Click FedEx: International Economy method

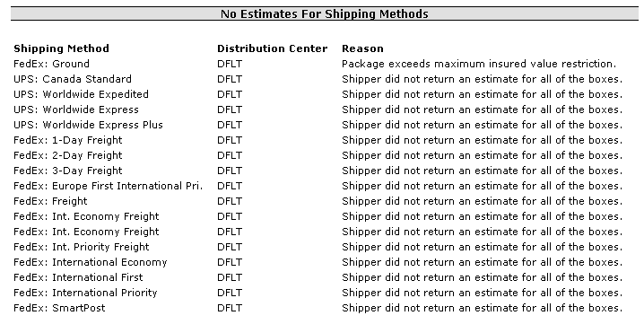point(91,262)
